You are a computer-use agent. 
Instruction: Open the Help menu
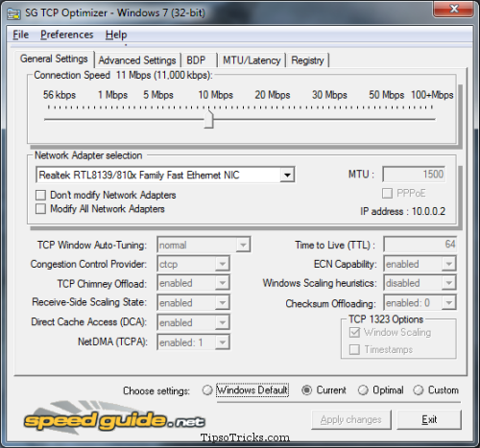(x=116, y=35)
